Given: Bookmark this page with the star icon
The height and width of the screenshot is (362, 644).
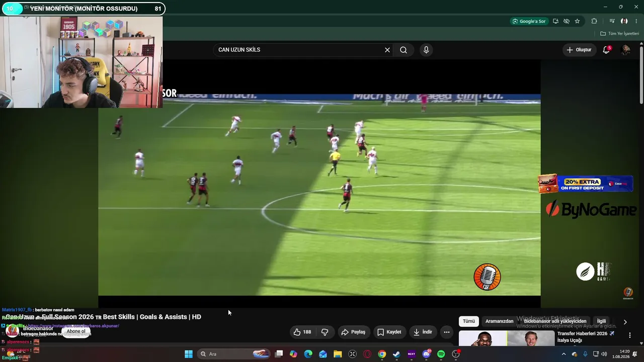Looking at the screenshot, I should (x=577, y=21).
